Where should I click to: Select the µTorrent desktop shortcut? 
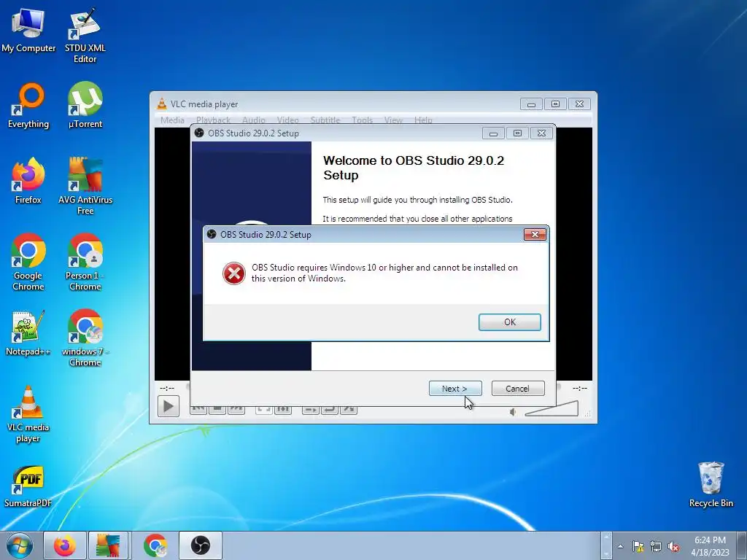85,106
